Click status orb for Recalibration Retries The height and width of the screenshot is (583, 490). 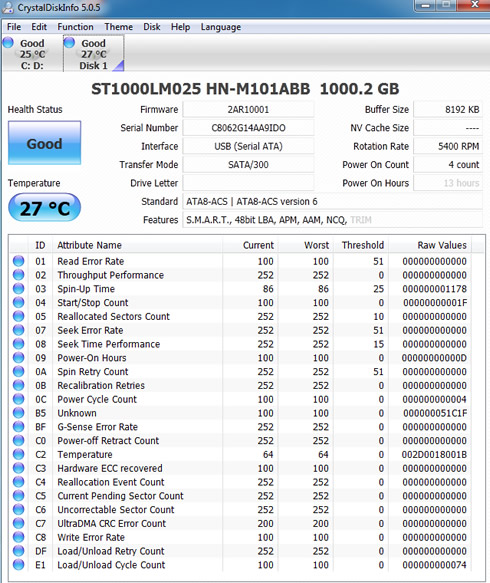coord(18,385)
